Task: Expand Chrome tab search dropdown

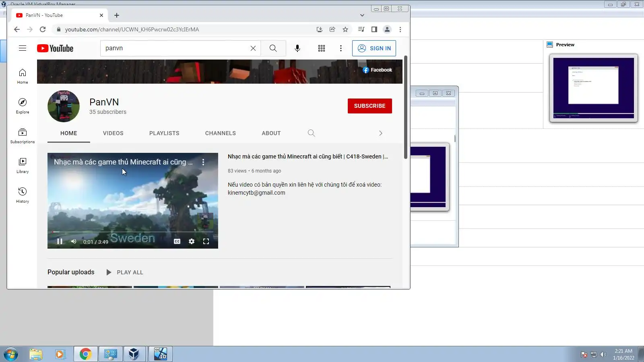Action: coord(362,15)
